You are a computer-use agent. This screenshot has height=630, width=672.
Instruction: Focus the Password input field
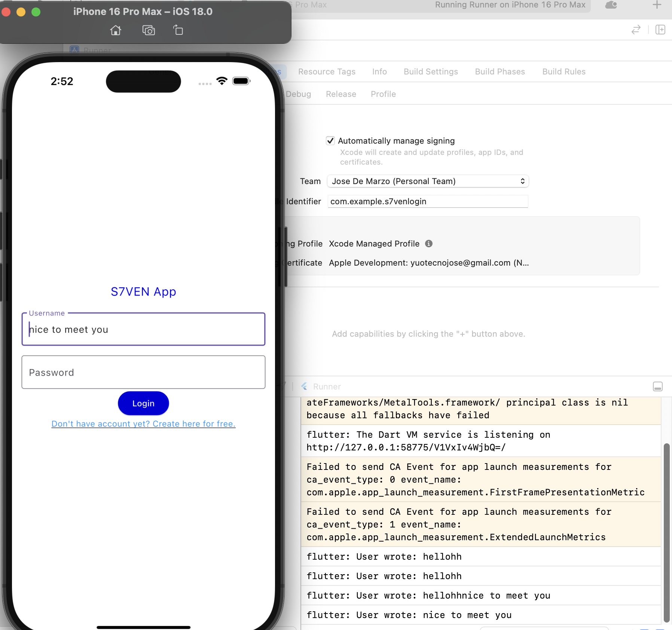click(x=143, y=372)
